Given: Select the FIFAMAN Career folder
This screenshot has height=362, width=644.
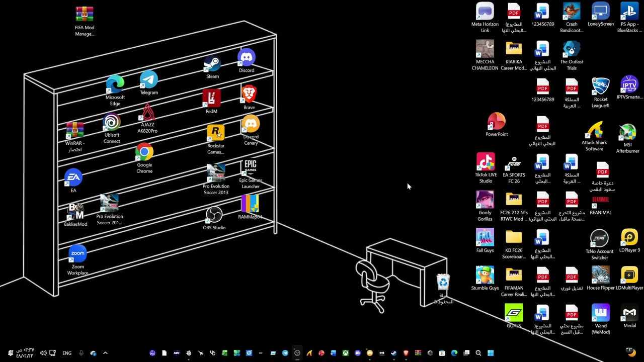Looking at the screenshot, I should tap(514, 282).
